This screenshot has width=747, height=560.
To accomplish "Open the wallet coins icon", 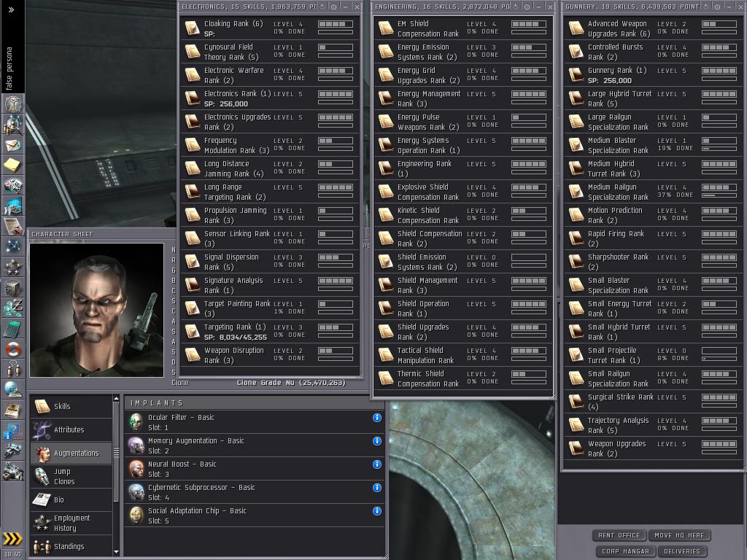I will coord(13,308).
